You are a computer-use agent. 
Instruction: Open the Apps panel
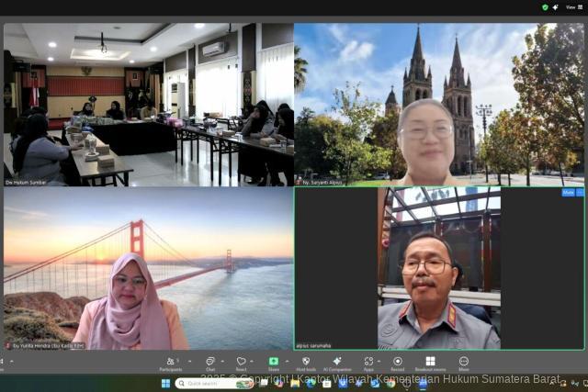tap(367, 363)
